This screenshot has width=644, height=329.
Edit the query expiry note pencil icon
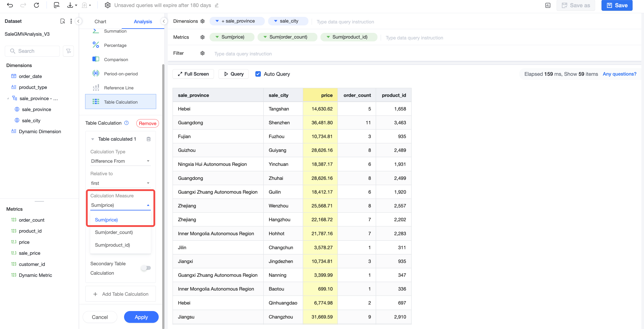217,5
